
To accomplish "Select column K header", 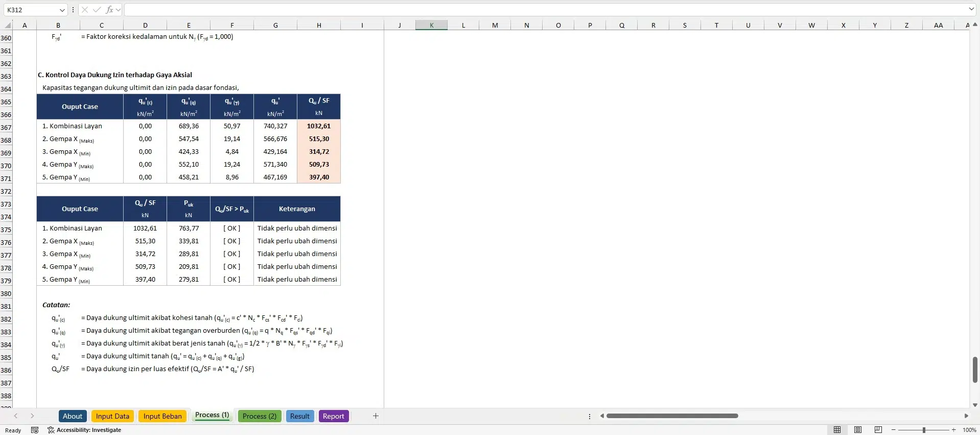I will click(431, 25).
